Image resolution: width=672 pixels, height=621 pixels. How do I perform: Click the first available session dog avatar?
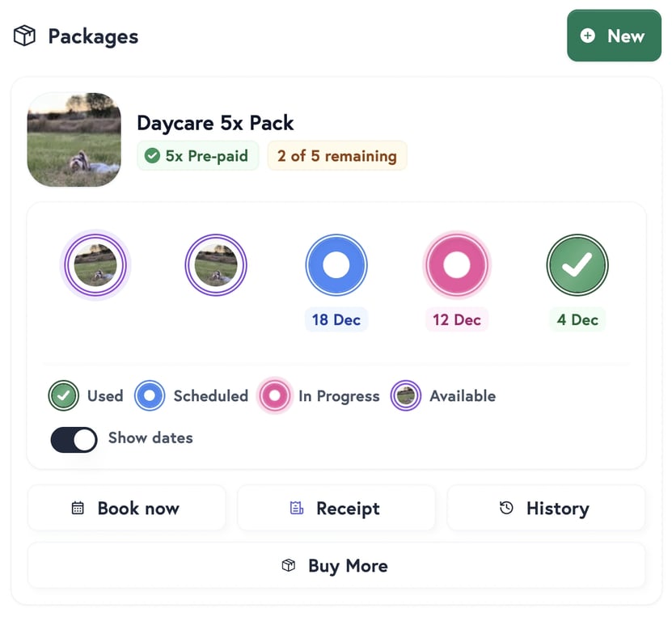pyautogui.click(x=95, y=264)
